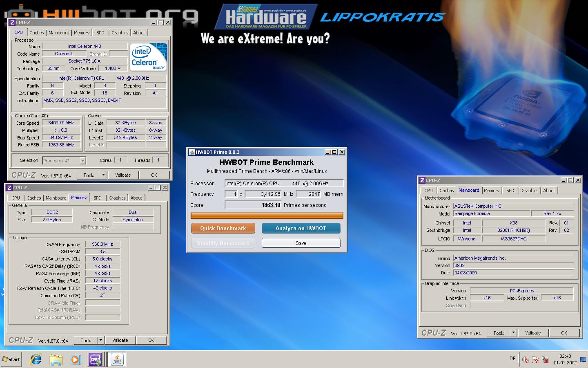Click the frequency field showing 3,412.95
The image size is (588, 368).
point(263,194)
